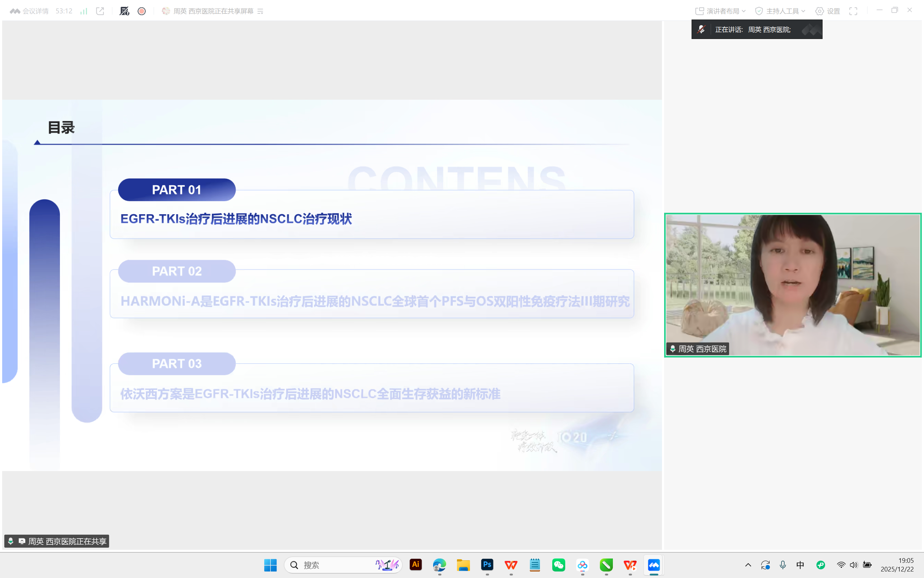924x578 pixels.
Task: Click the screenshot-disabled watermark icon in top bar
Action: [125, 11]
